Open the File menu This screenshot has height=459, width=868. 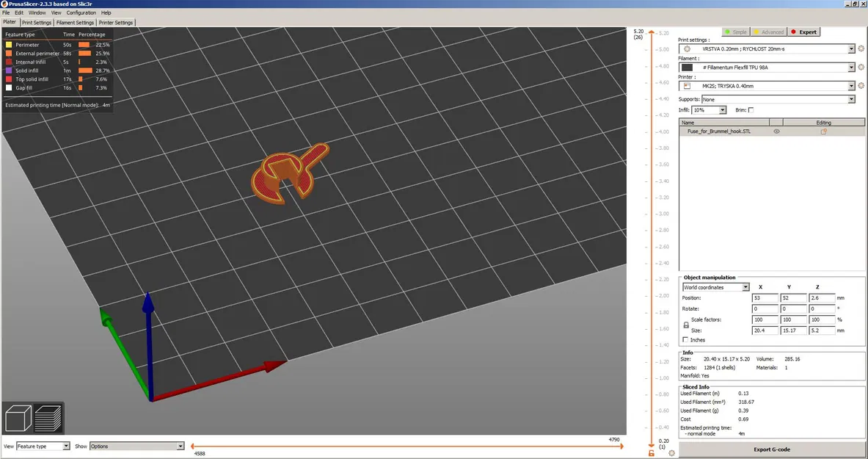click(x=6, y=12)
